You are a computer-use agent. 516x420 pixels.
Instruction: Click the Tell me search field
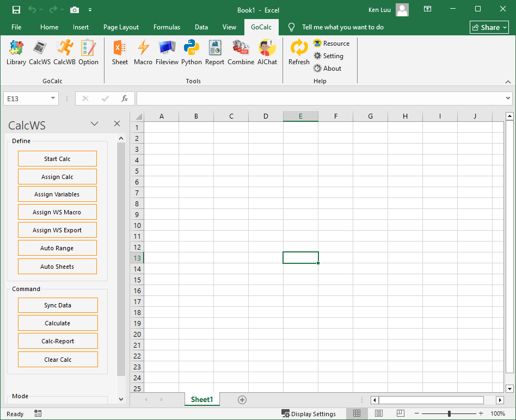pos(342,27)
